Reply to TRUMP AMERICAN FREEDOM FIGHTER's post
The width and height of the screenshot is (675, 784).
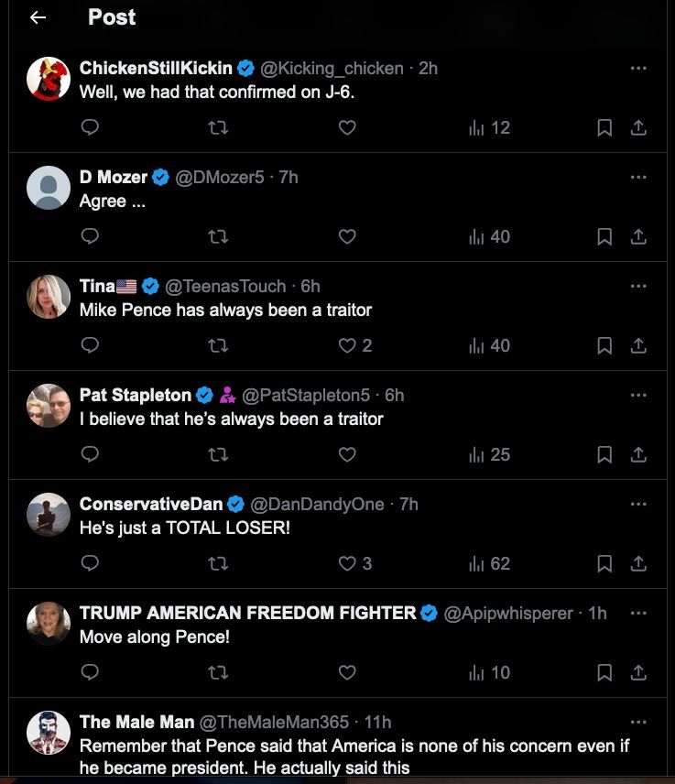90,673
